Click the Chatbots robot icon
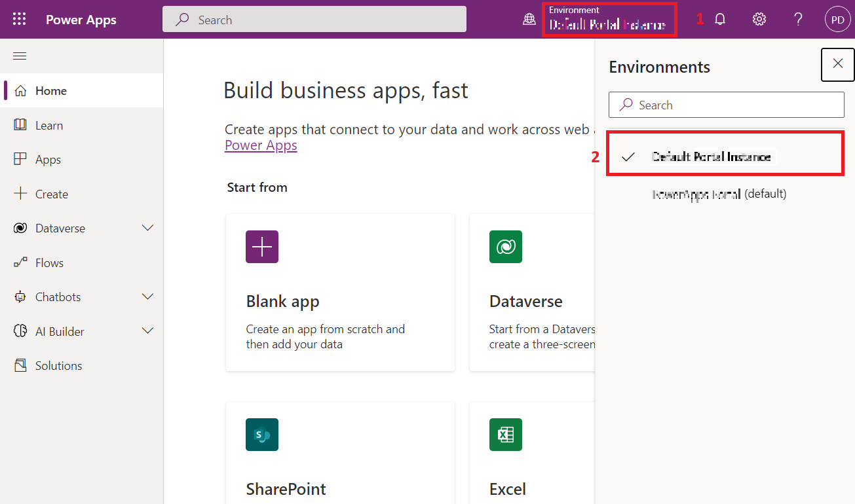This screenshot has width=855, height=504. [20, 297]
